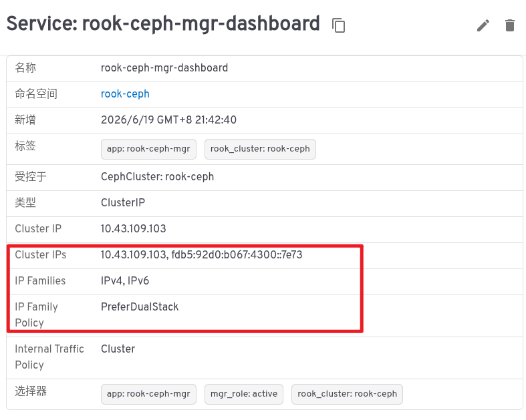Image resolution: width=526 pixels, height=420 pixels.
Task: Click the owner value 'CephCluster: rook-ceph'
Action: [x=157, y=177]
